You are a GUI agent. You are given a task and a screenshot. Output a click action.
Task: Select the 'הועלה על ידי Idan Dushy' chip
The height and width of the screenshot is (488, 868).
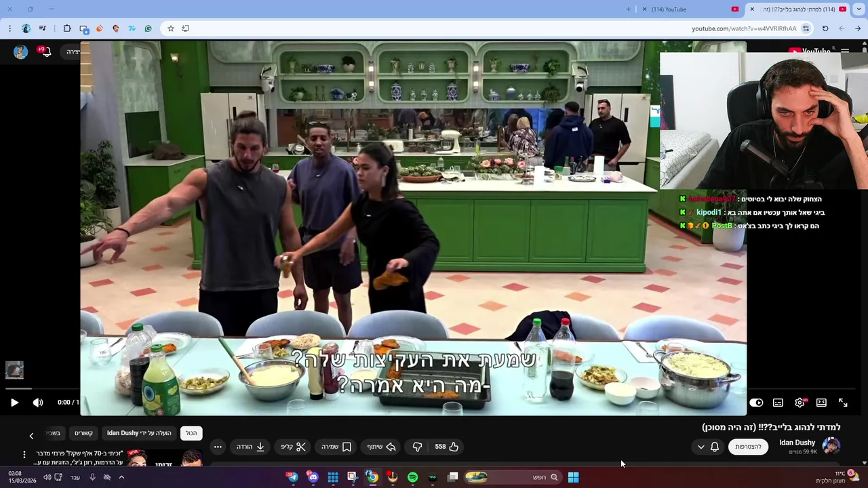click(x=139, y=433)
